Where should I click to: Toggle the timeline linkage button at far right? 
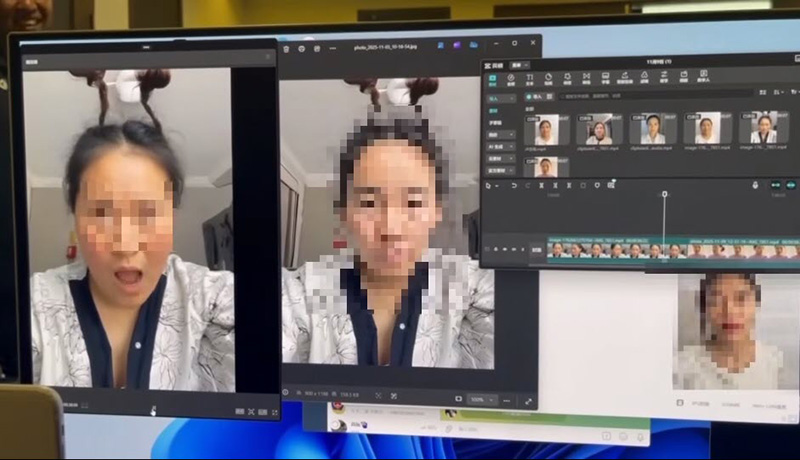coord(789,184)
